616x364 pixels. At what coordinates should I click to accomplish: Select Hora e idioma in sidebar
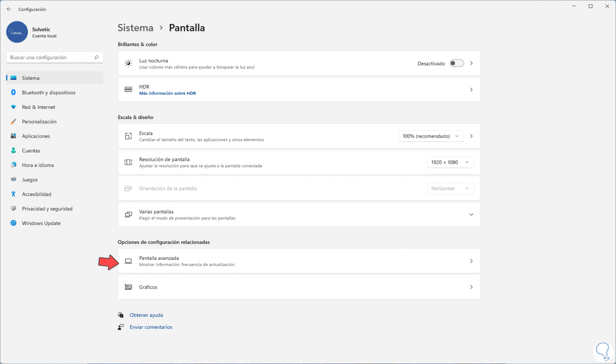tap(38, 165)
